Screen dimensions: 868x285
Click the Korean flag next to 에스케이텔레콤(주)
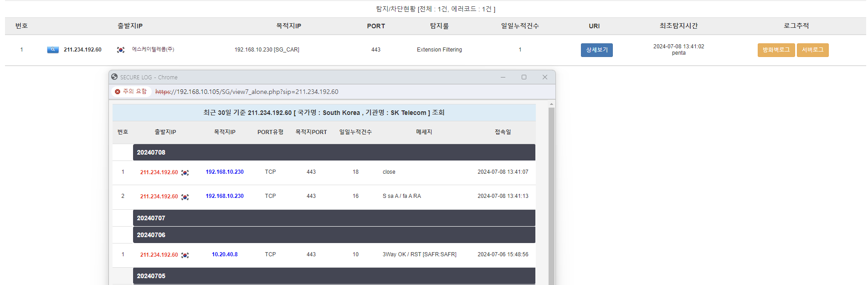pos(121,50)
